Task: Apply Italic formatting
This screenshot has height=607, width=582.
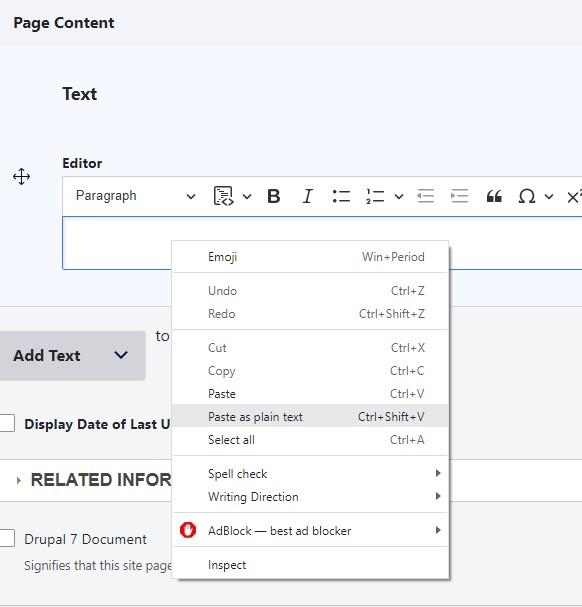Action: [307, 196]
